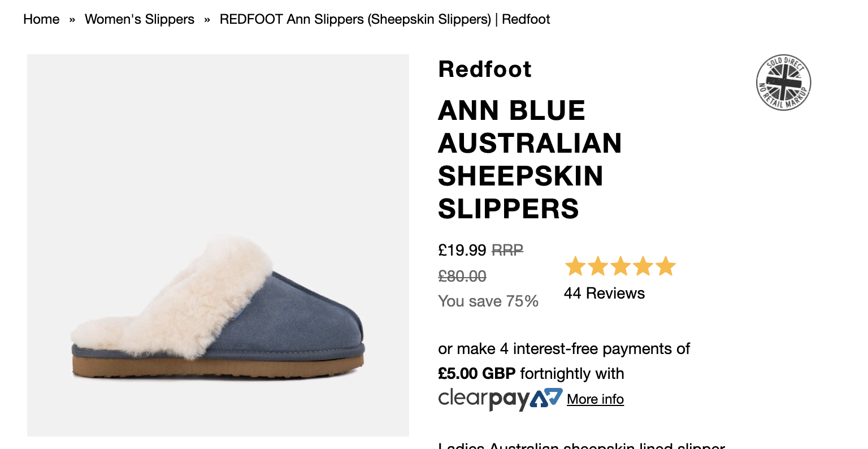Open the Home breadcrumb link

[x=41, y=19]
